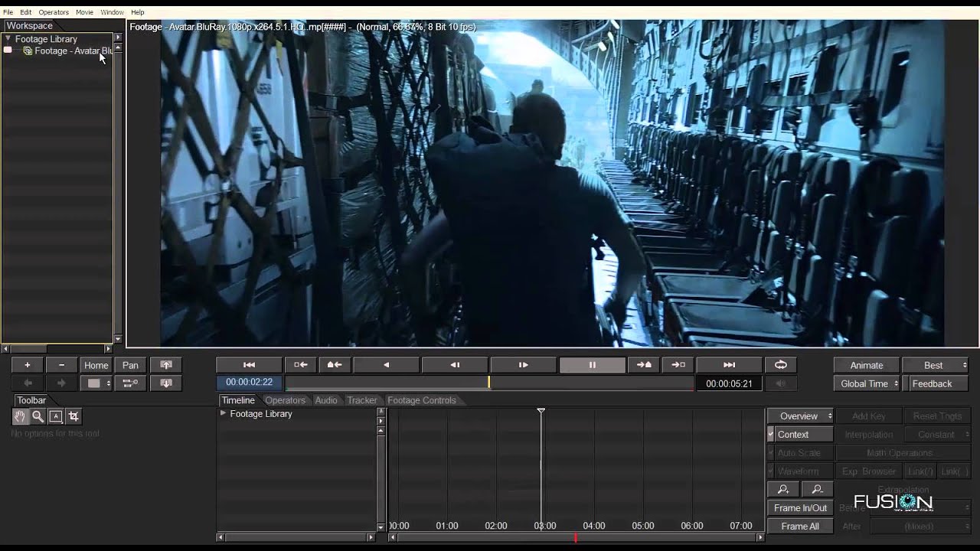Click the upload arrow icon beside Pan
This screenshot has width=980, height=551.
click(x=166, y=365)
